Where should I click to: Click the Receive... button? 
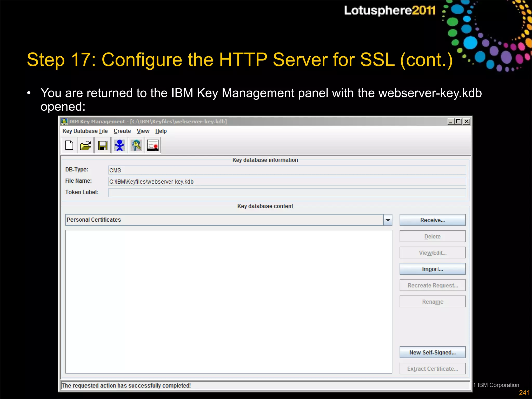click(433, 220)
